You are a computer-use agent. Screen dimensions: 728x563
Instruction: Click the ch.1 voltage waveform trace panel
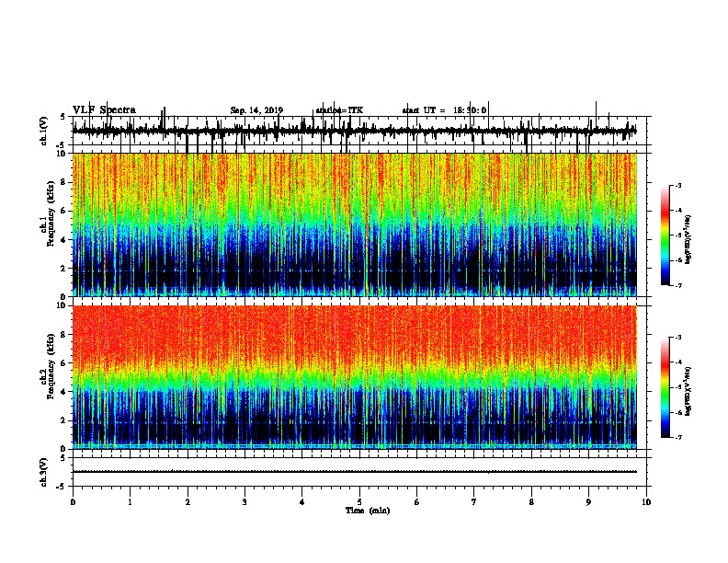pyautogui.click(x=361, y=131)
